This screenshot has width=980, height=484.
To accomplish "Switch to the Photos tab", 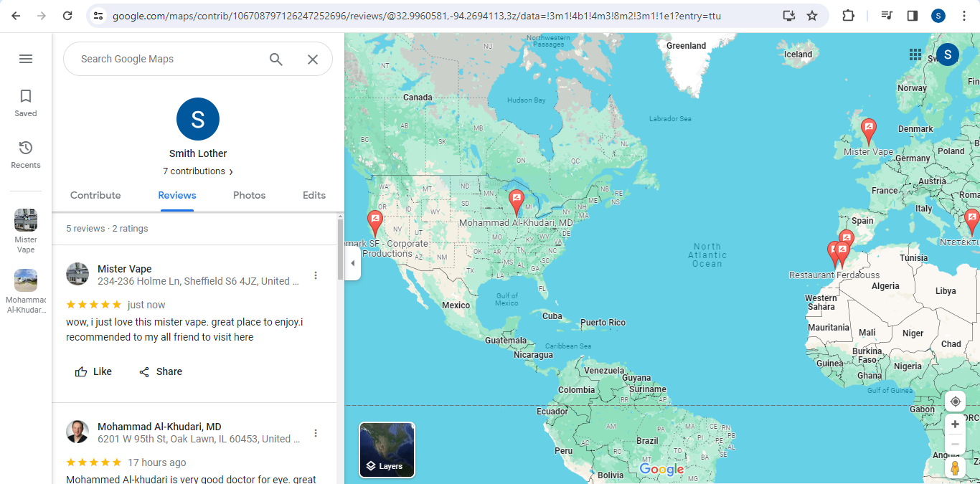I will coord(249,195).
